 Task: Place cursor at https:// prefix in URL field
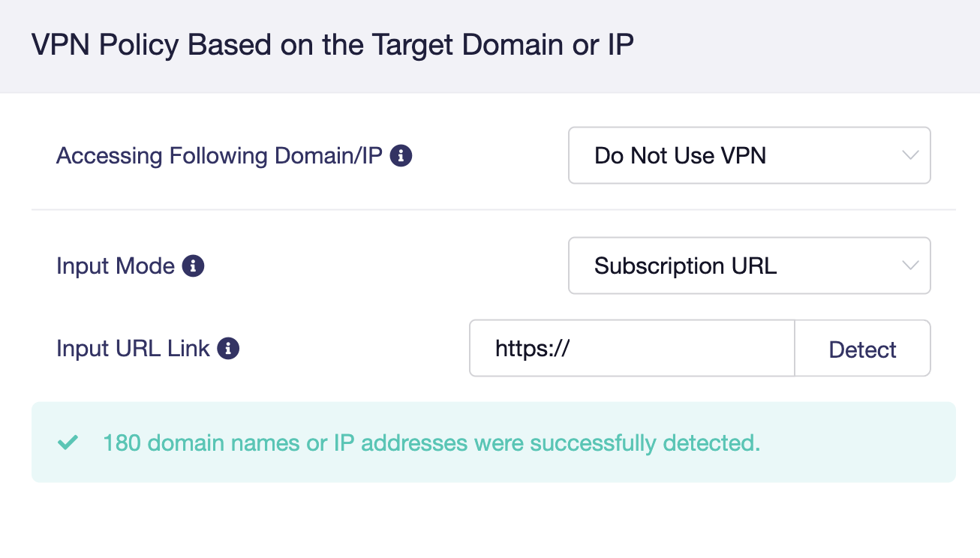click(x=530, y=349)
